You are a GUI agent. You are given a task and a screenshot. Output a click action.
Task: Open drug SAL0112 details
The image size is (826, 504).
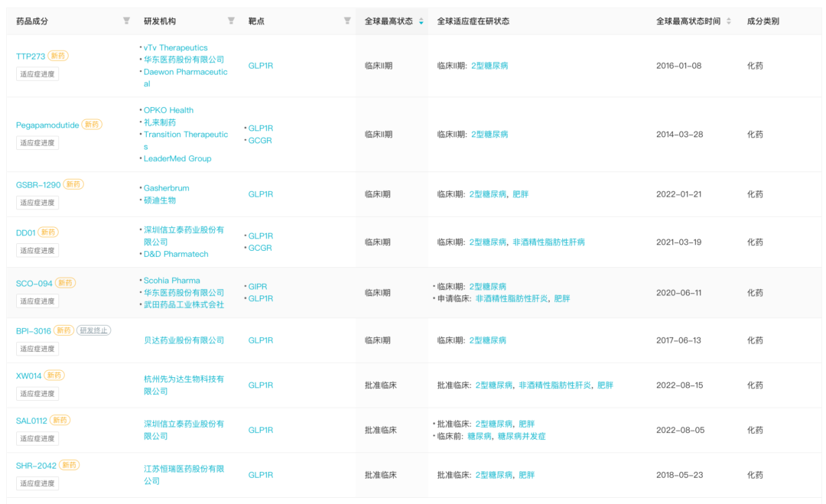(31, 421)
